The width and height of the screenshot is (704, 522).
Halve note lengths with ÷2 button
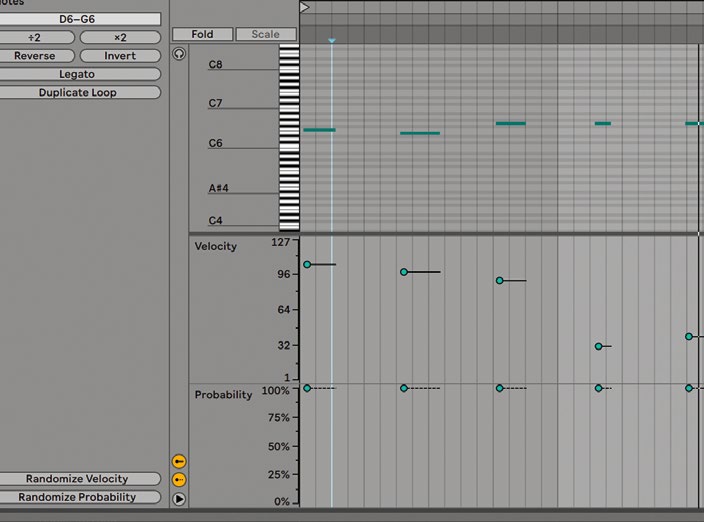coord(35,37)
